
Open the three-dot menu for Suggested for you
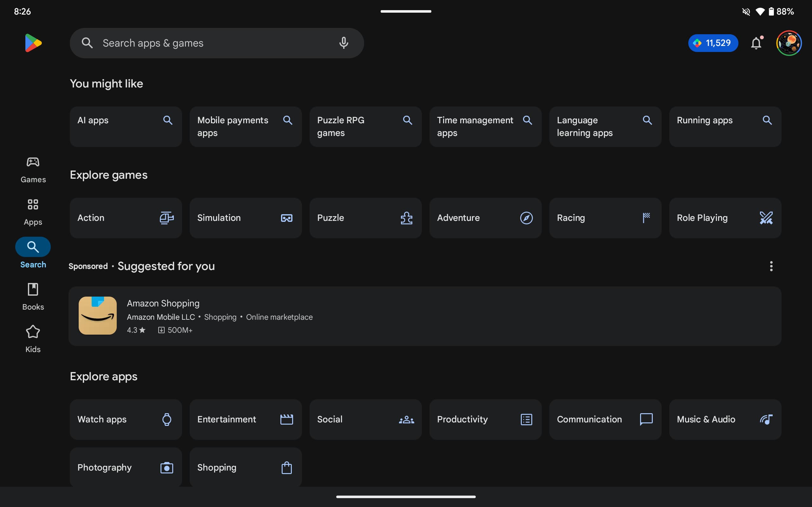[x=771, y=266]
